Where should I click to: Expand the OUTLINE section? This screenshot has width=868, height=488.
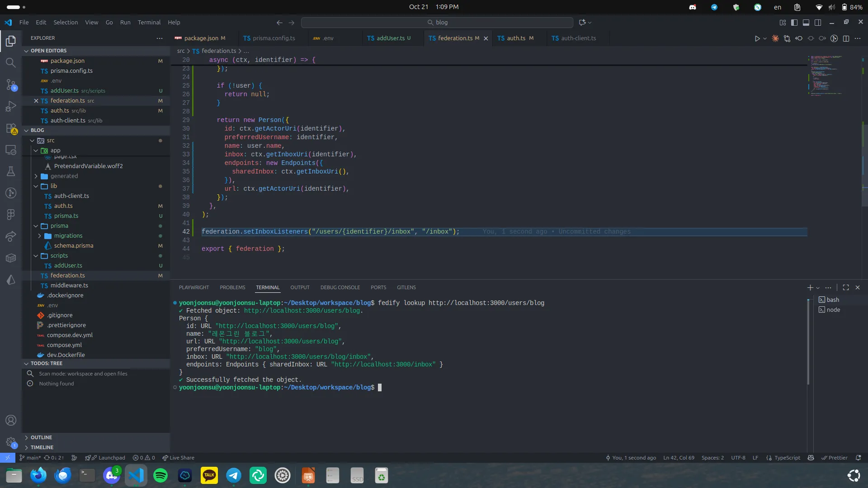[x=41, y=437]
